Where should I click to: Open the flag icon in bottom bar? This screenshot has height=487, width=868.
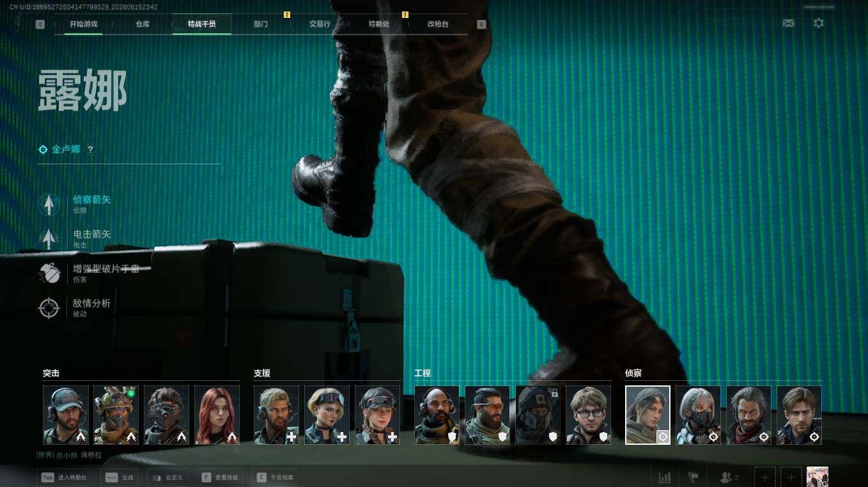(694, 477)
